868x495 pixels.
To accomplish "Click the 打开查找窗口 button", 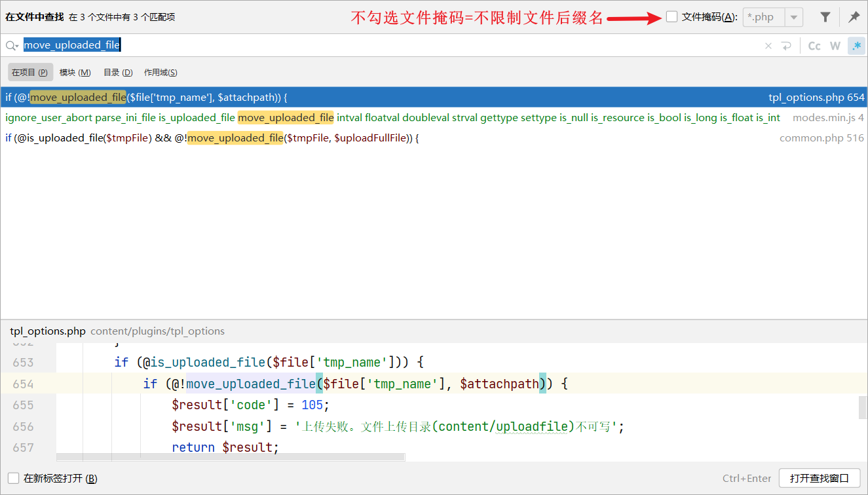I will tap(819, 479).
